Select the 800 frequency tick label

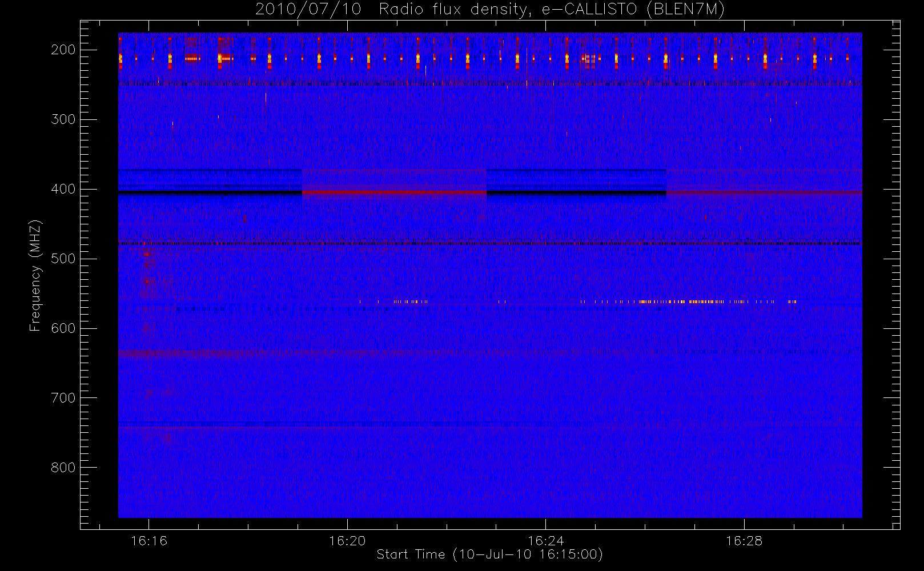point(63,468)
